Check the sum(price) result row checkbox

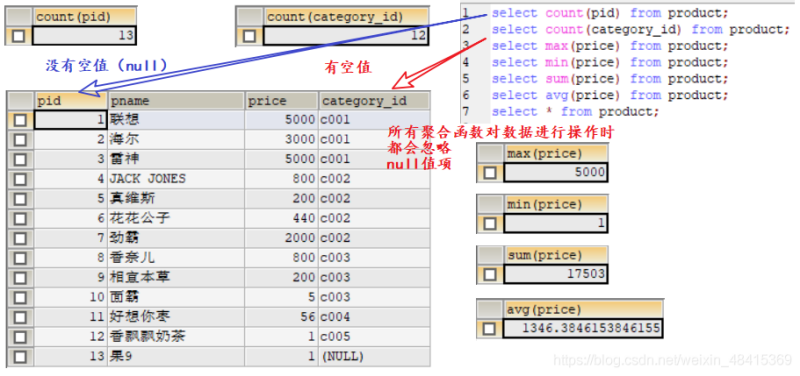[490, 275]
